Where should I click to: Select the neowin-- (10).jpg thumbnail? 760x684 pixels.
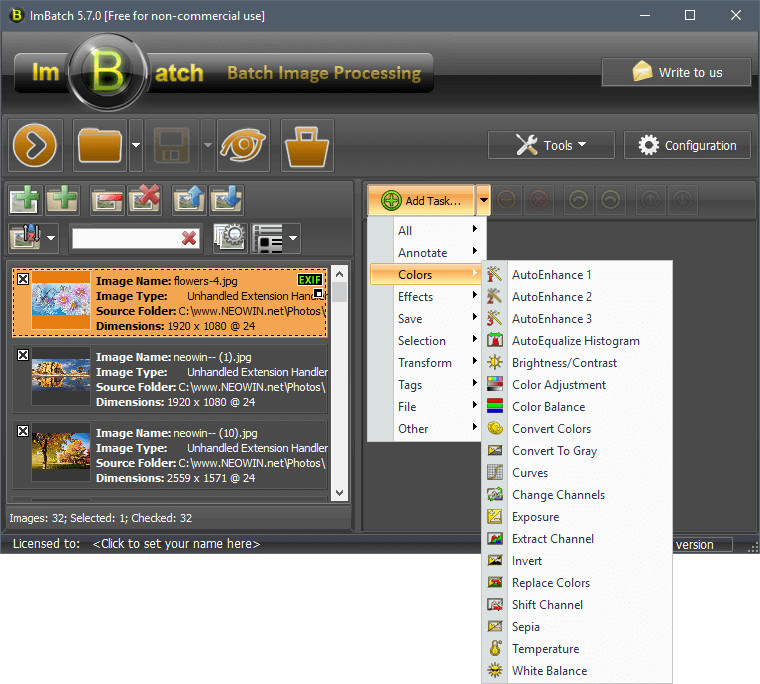(61, 452)
